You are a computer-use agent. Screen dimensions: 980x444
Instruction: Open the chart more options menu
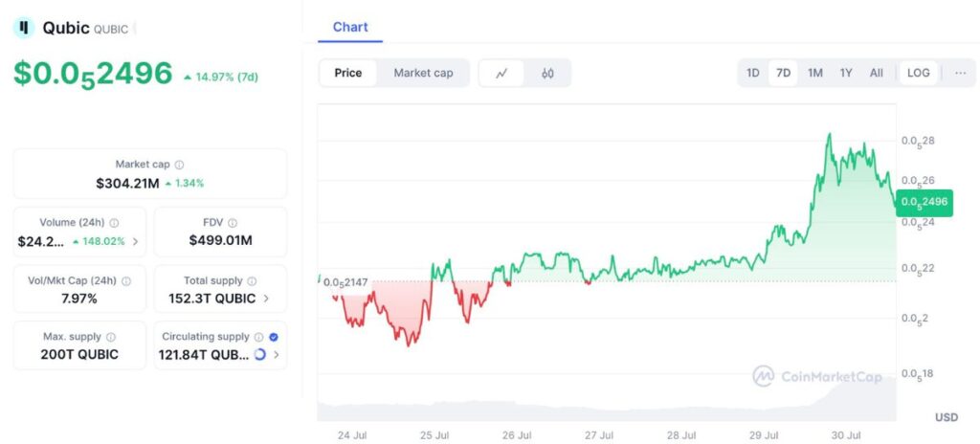point(960,73)
